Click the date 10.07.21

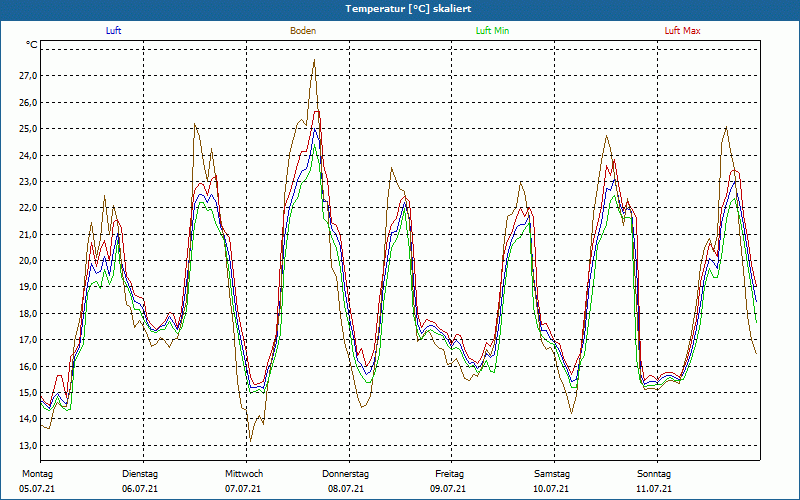click(x=552, y=489)
